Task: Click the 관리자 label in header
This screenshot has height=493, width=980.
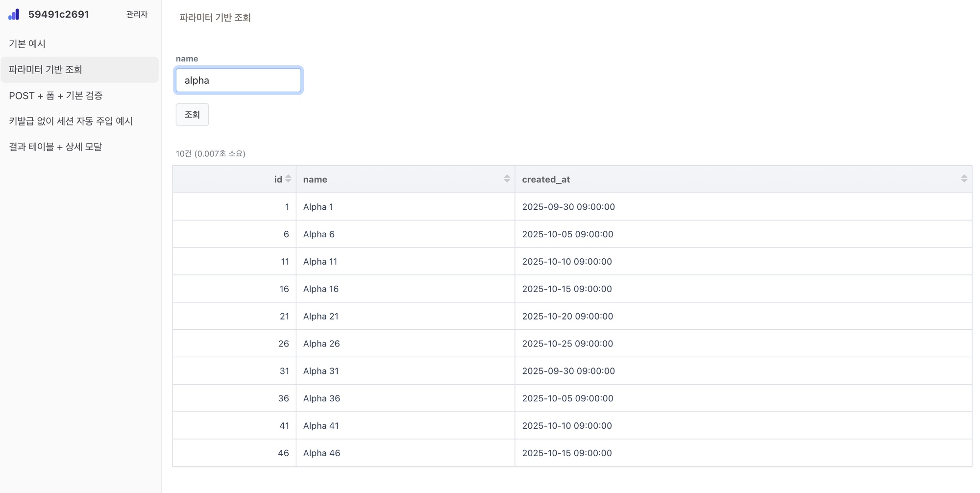Action: click(137, 15)
